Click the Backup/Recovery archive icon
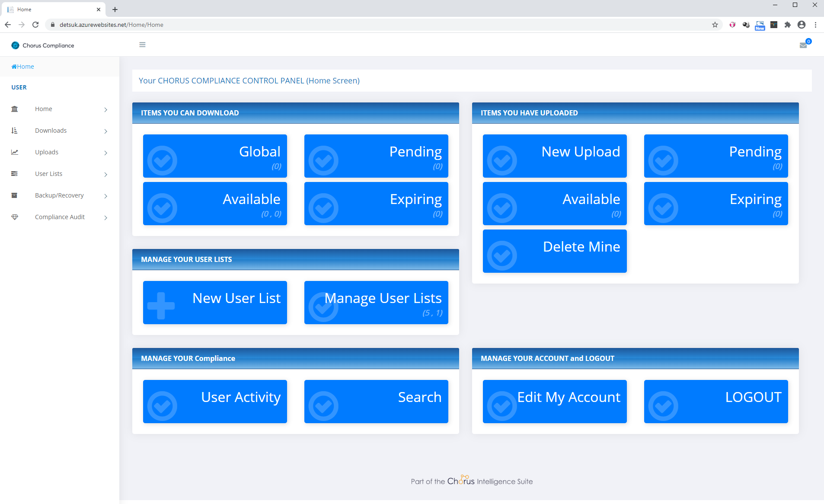Screen dimensions: 824x504 tap(15, 195)
